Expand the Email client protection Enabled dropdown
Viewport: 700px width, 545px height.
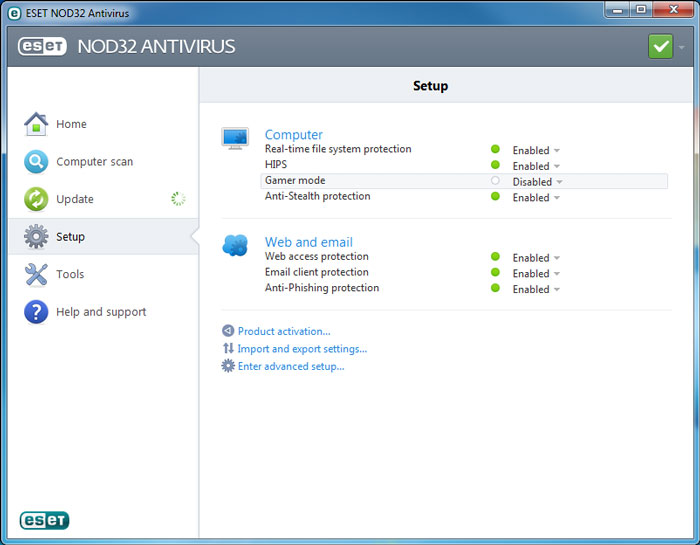click(536, 273)
